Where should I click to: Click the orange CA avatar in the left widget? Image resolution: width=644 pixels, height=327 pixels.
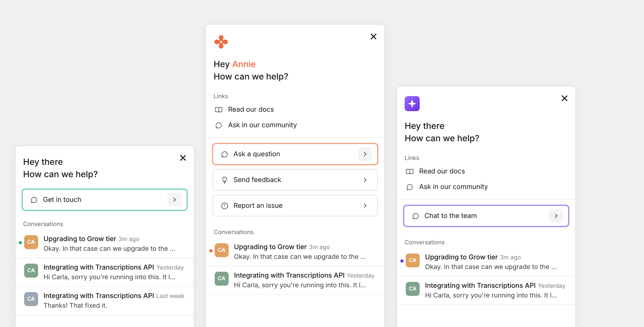tap(31, 242)
